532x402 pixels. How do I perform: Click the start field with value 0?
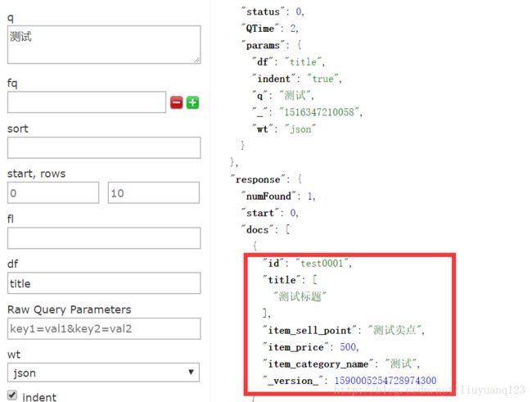click(x=53, y=192)
